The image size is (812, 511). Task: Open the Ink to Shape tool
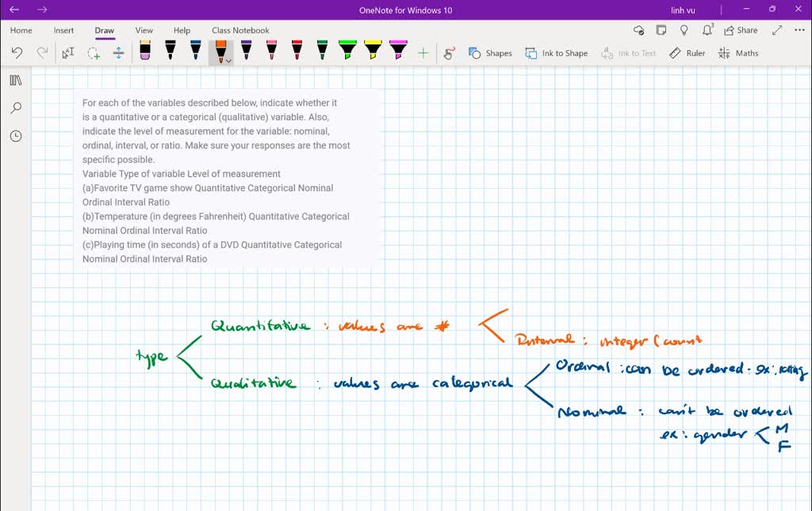pos(556,53)
